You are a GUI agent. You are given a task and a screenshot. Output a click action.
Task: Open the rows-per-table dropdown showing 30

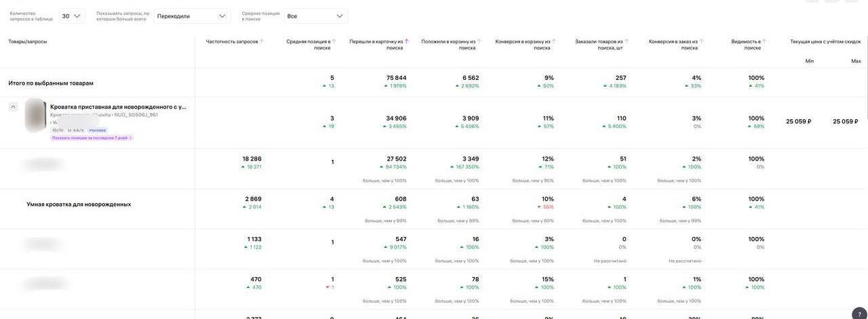click(x=71, y=16)
